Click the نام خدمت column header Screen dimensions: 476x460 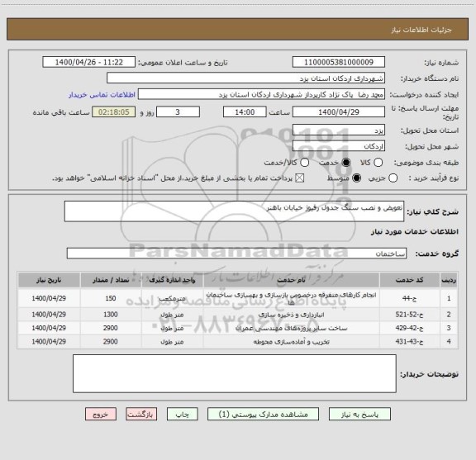click(291, 280)
